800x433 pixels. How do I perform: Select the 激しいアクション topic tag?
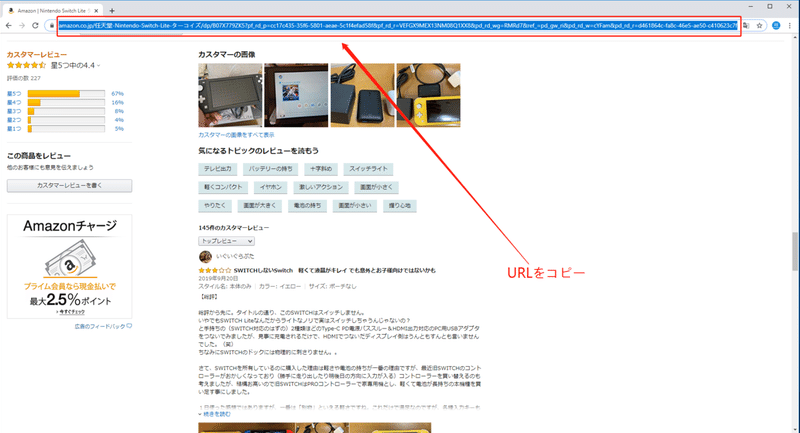[x=321, y=187]
